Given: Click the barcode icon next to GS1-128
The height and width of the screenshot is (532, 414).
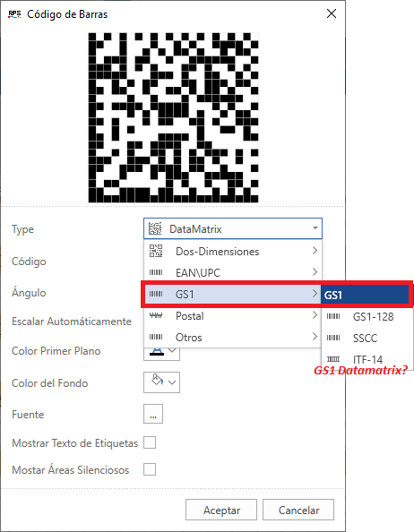Looking at the screenshot, I should (333, 316).
